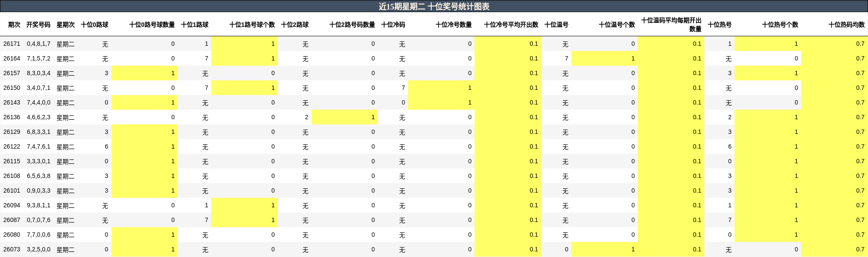Select the 十位温号 column header
Image resolution: width=868 pixels, height=257 pixels.
(x=557, y=25)
